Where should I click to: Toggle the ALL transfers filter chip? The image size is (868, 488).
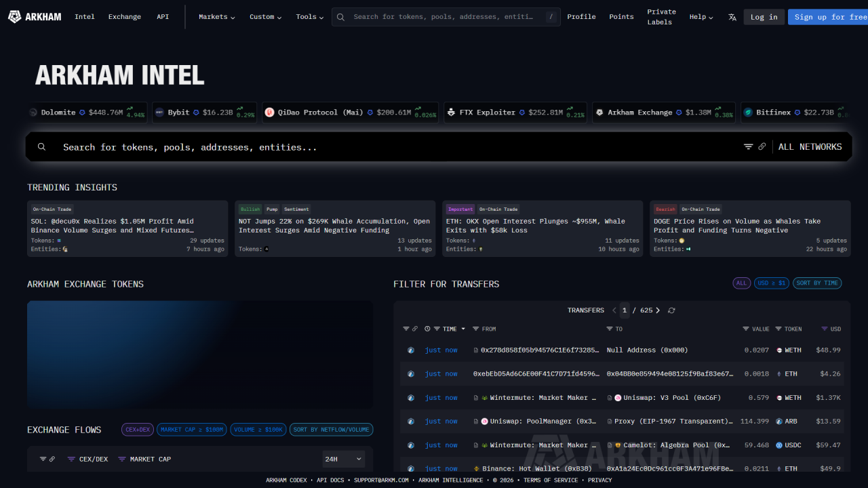[742, 283]
